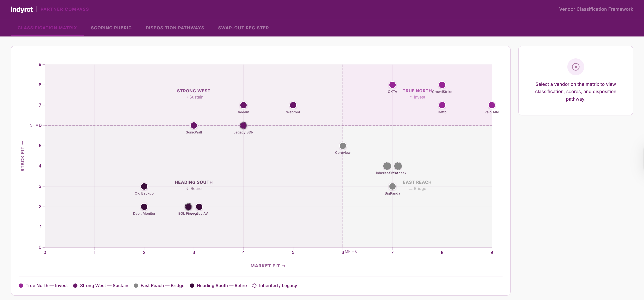Select the SonicWall vendor dot

coord(194,125)
